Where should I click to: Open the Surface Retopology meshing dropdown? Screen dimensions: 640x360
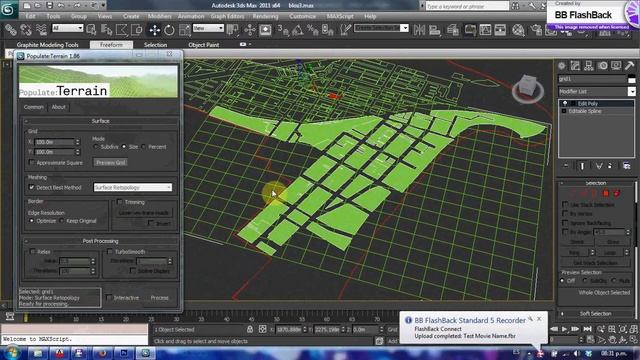pos(133,187)
